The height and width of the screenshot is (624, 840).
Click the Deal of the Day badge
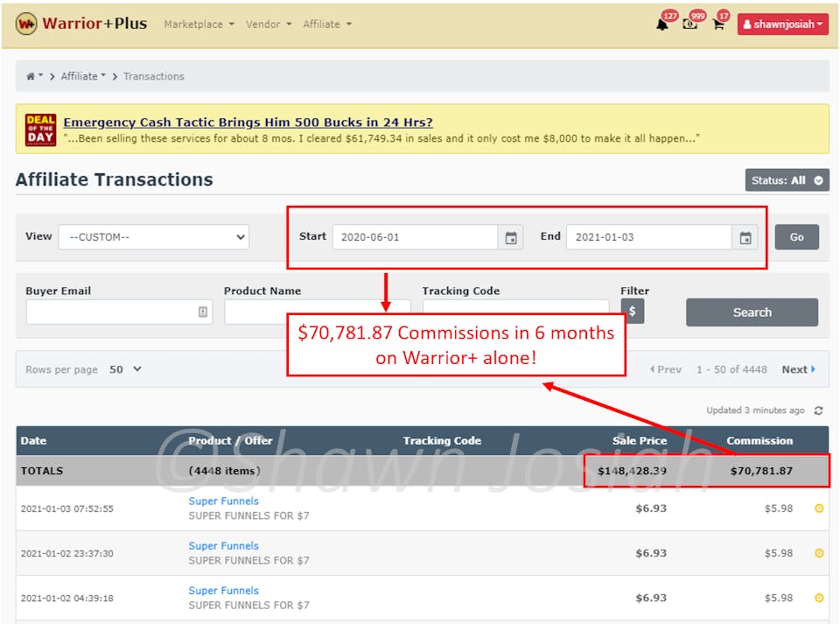41,129
